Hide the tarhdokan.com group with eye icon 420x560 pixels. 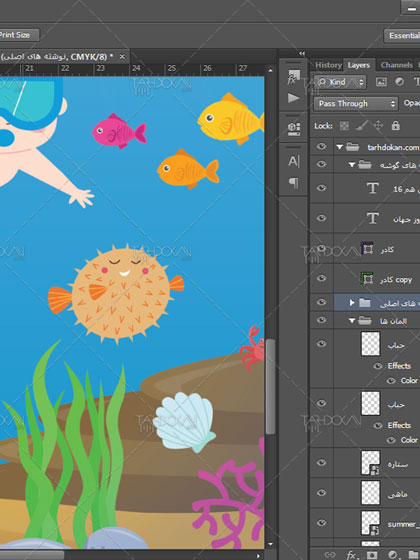click(321, 146)
